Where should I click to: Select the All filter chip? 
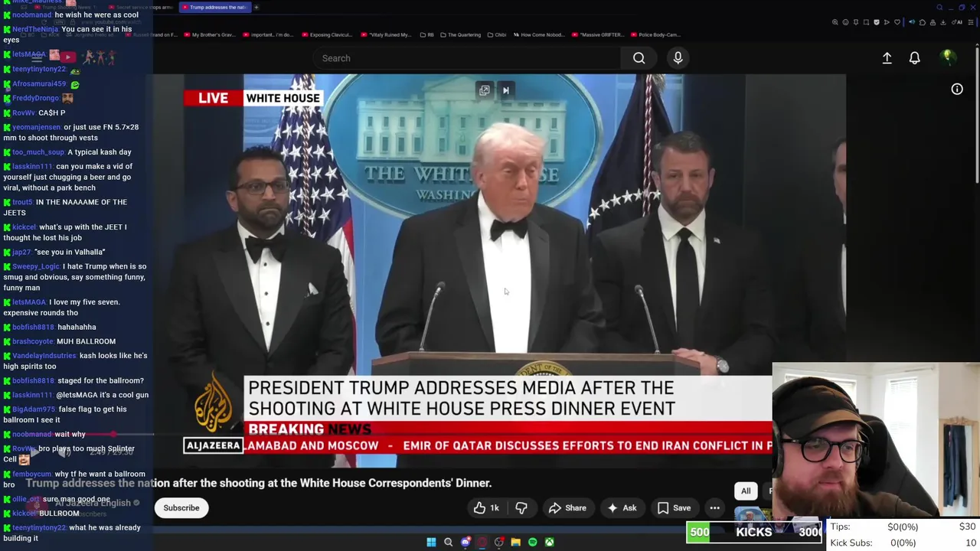click(746, 491)
